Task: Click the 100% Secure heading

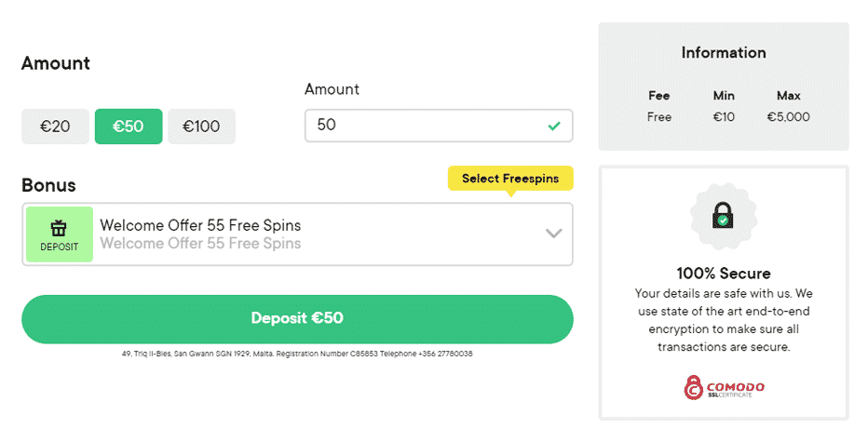Action: pyautogui.click(x=724, y=274)
